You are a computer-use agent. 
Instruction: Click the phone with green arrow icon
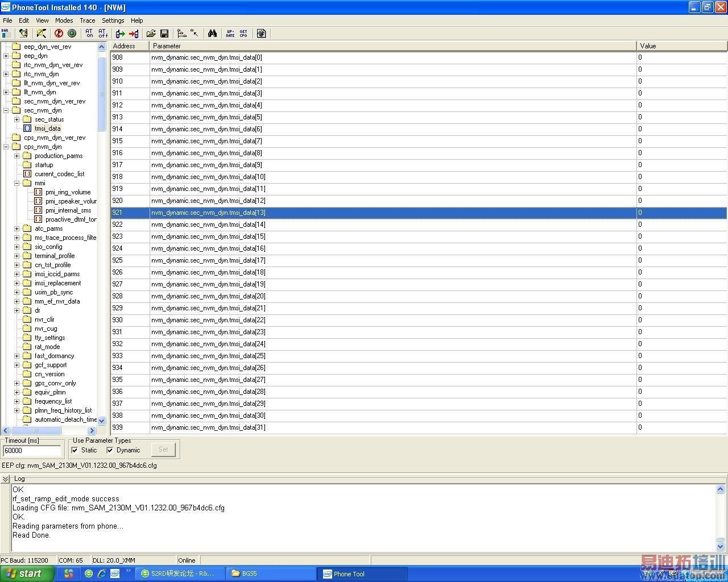coord(120,34)
